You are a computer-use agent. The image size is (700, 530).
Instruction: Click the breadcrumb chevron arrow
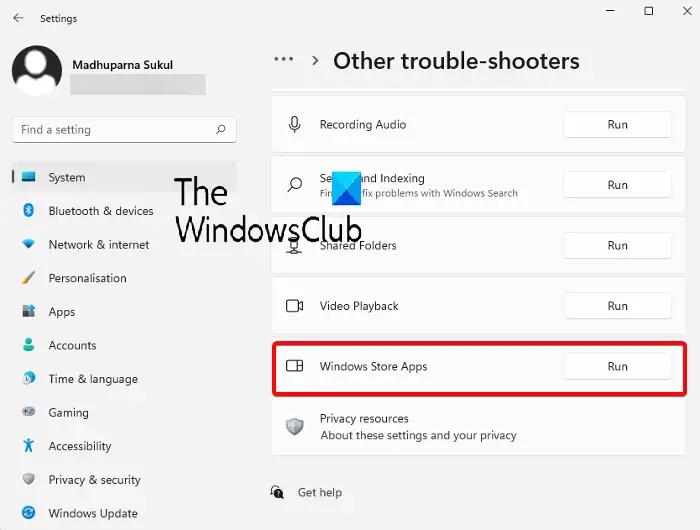click(x=315, y=61)
